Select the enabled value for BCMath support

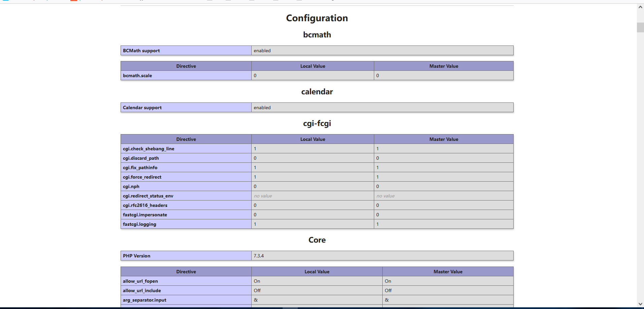[262, 51]
